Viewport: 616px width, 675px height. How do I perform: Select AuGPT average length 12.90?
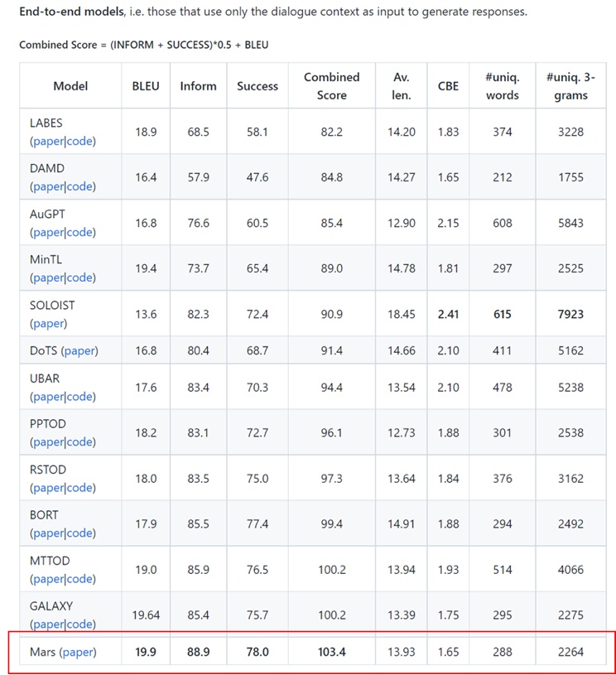pos(402,223)
